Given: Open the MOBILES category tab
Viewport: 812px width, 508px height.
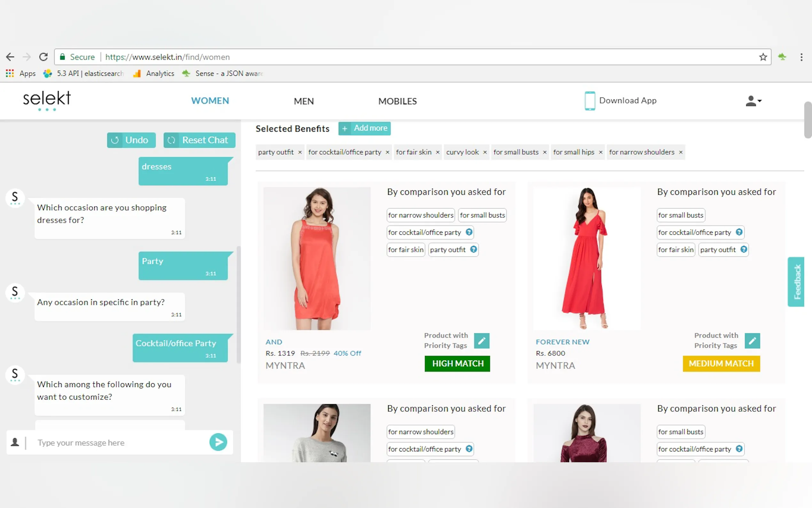Looking at the screenshot, I should 397,101.
